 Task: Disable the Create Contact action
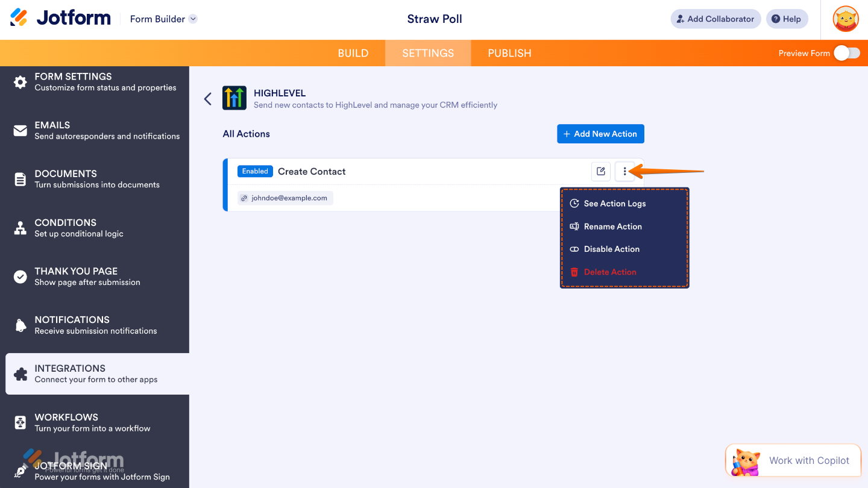click(611, 249)
